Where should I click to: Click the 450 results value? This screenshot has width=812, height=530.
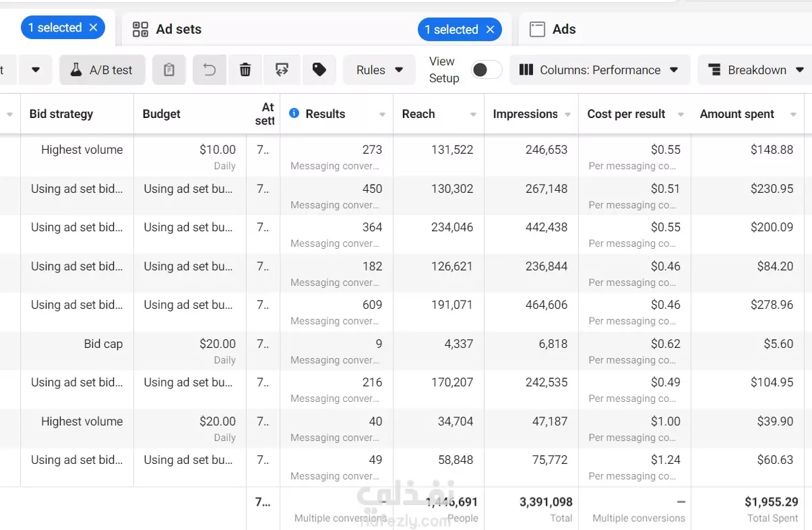click(372, 189)
